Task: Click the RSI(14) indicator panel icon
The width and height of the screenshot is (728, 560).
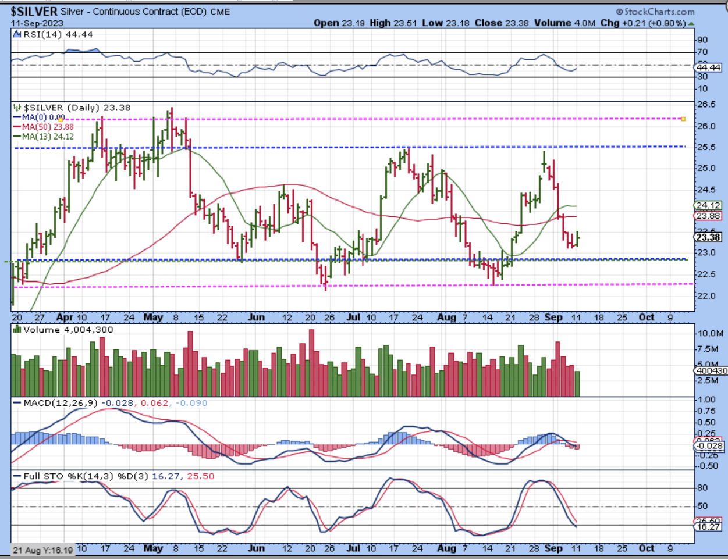Action: pyautogui.click(x=18, y=35)
